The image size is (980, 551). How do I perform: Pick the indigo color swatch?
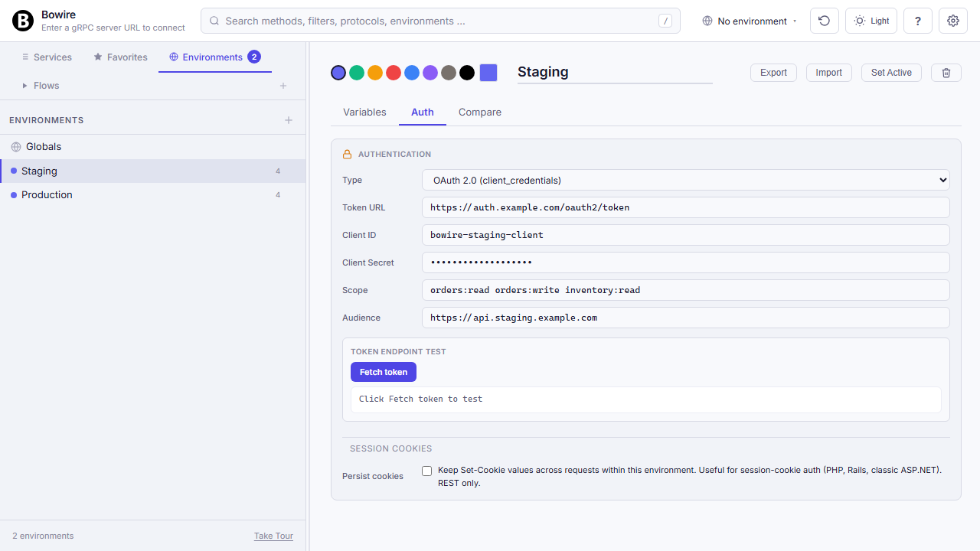point(338,73)
